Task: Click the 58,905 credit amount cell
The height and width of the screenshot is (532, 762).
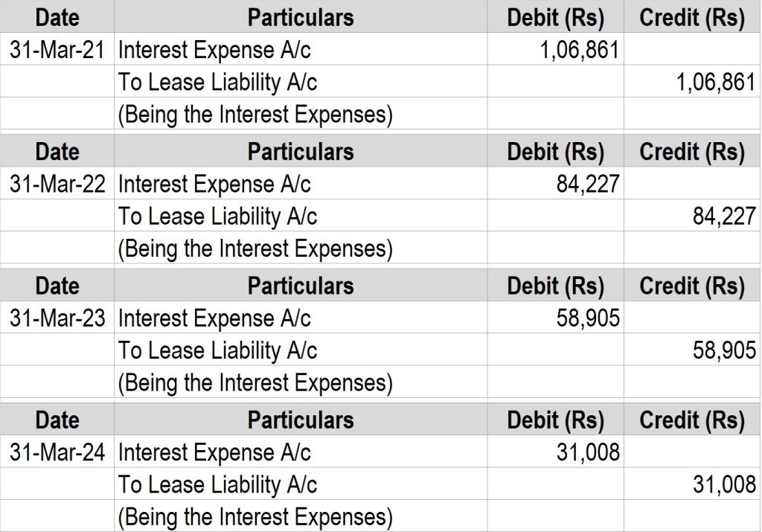Action: click(x=723, y=350)
